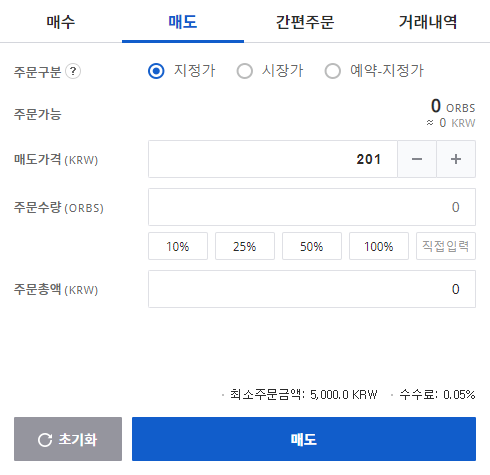Set quantity to 10%
Screen dimensions: 490x475
click(178, 246)
